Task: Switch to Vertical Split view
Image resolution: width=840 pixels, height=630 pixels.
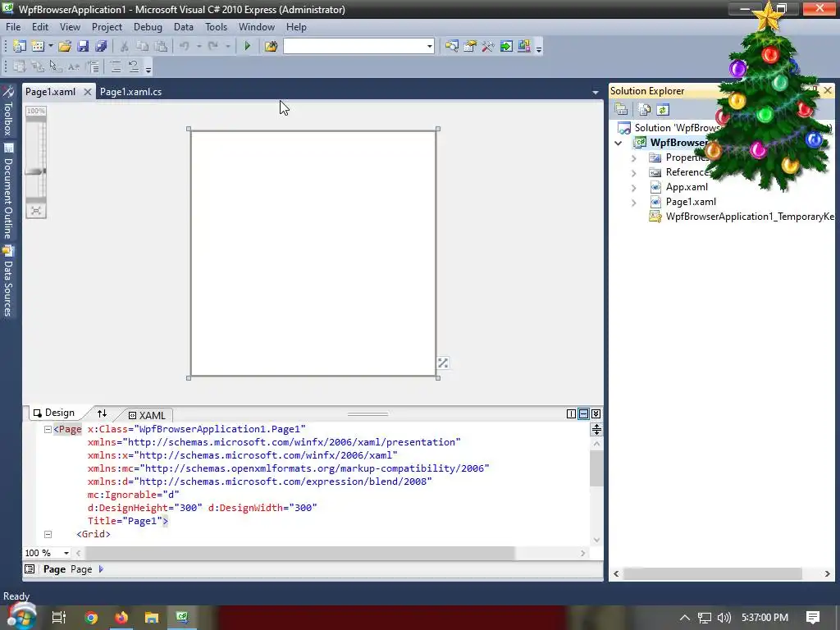Action: click(571, 413)
